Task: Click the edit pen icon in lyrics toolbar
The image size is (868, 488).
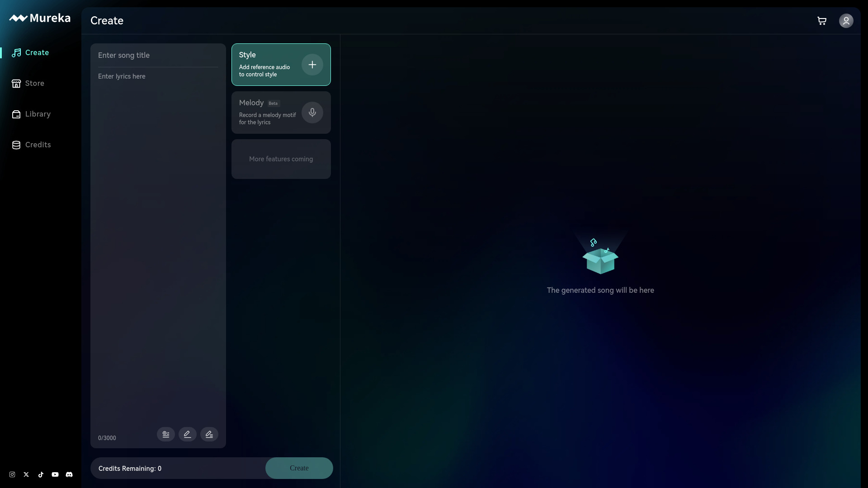Action: click(x=188, y=434)
